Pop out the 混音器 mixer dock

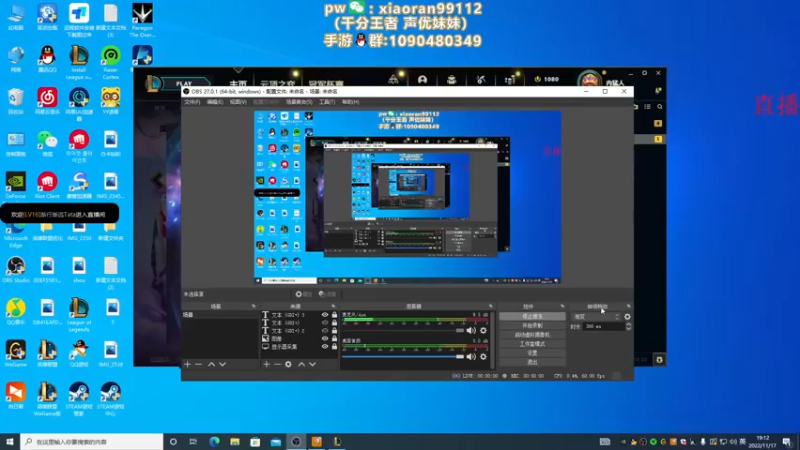tap(491, 307)
